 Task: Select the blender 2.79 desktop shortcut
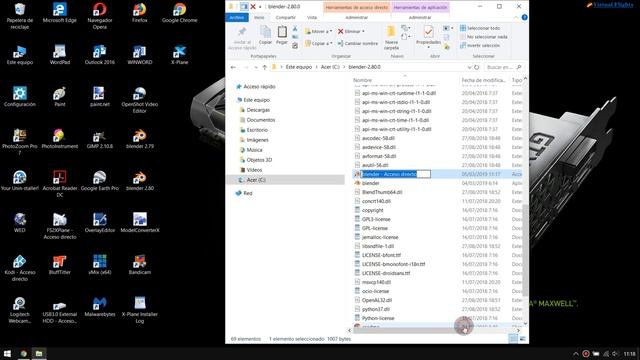tap(140, 139)
